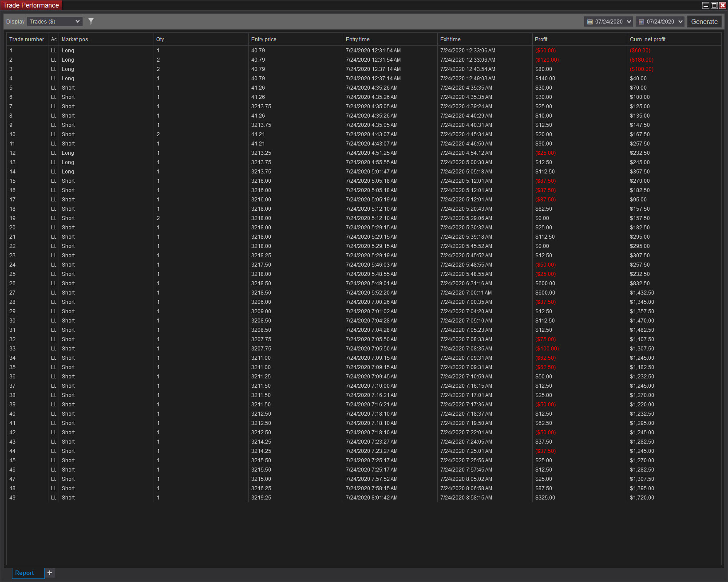The height and width of the screenshot is (582, 728).
Task: Open the start date calendar picker
Action: coord(590,22)
